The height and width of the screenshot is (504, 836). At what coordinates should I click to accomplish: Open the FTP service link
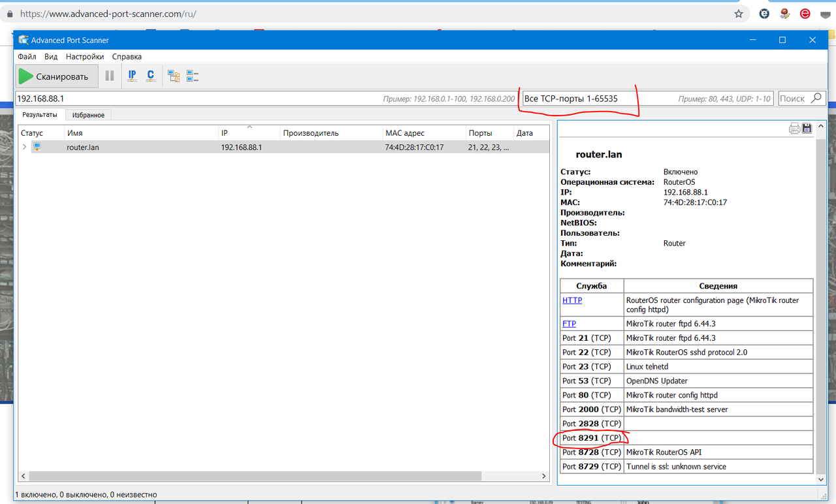(x=570, y=324)
